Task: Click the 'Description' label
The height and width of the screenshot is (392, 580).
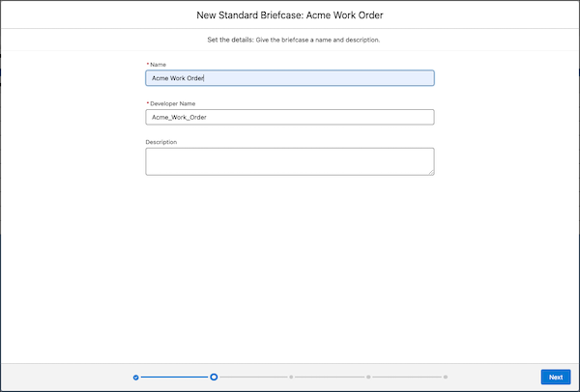Action: pyautogui.click(x=160, y=142)
